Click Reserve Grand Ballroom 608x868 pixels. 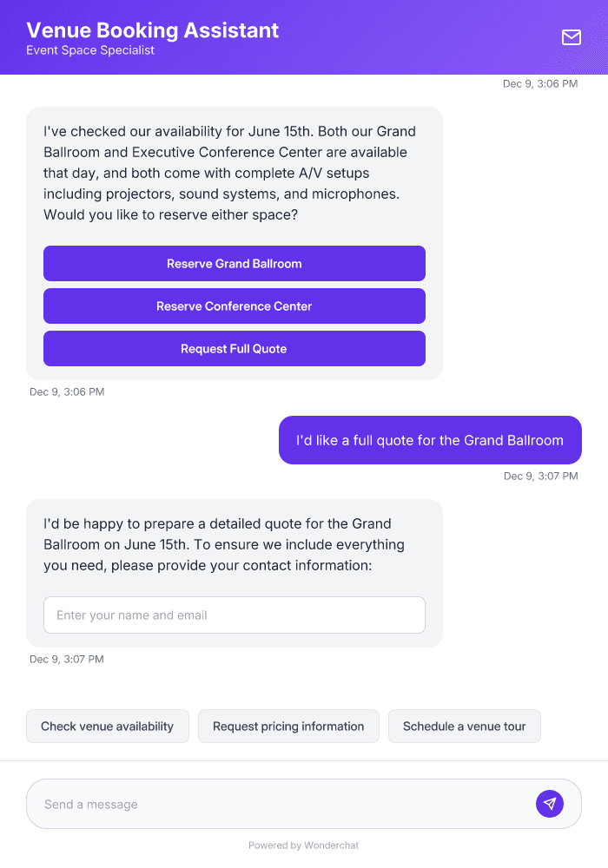tap(234, 263)
